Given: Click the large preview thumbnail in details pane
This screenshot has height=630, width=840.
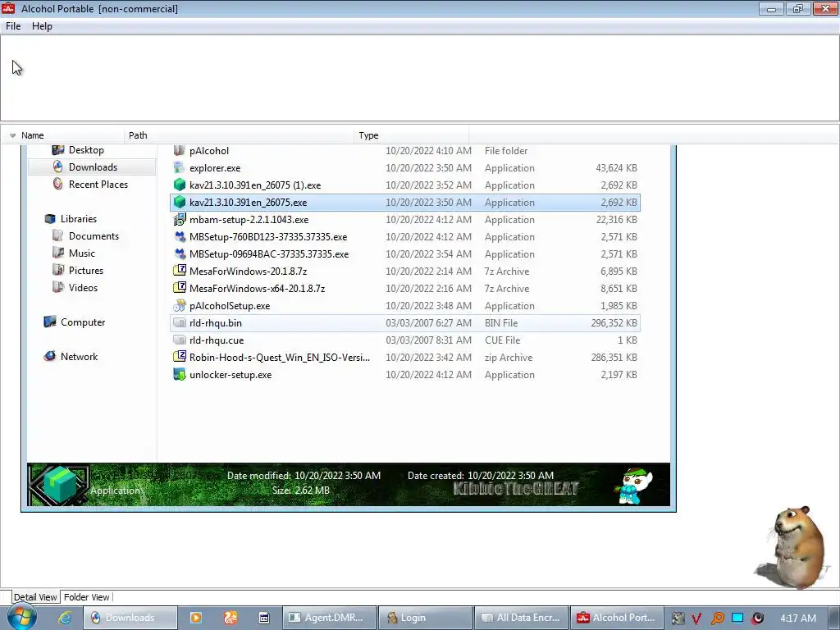Looking at the screenshot, I should point(59,484).
